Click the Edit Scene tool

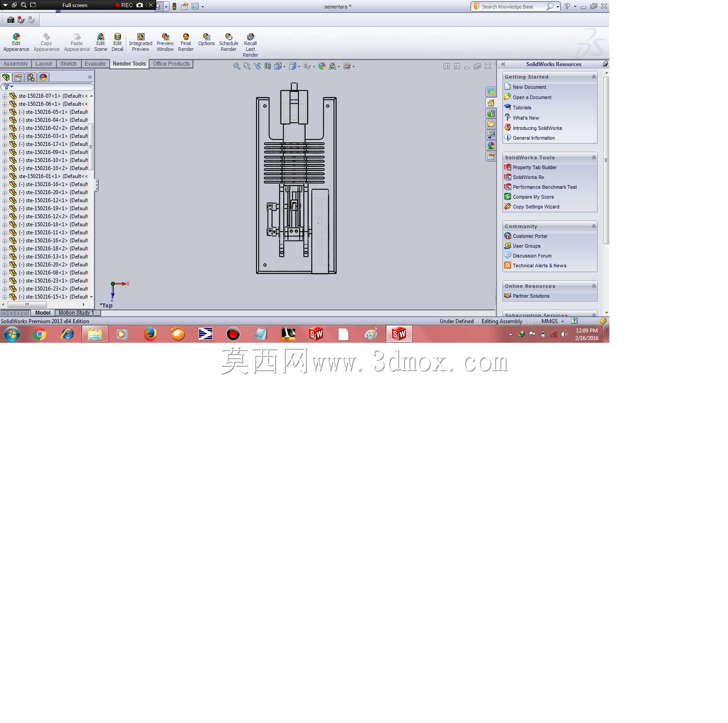pyautogui.click(x=100, y=43)
